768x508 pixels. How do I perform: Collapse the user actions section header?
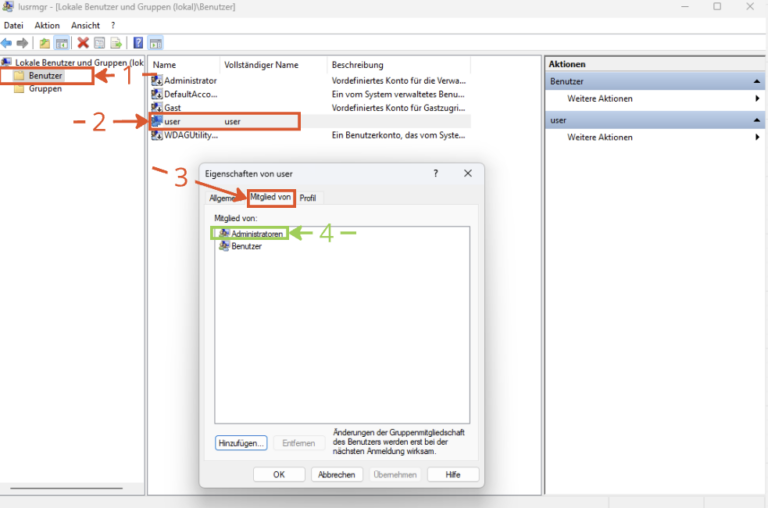(x=757, y=119)
